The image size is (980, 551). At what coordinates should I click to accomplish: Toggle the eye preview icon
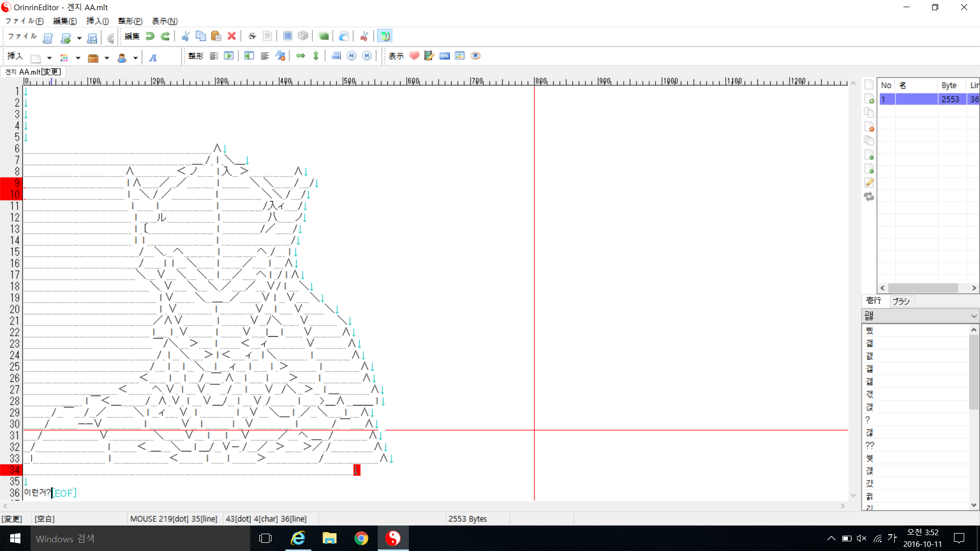(475, 56)
